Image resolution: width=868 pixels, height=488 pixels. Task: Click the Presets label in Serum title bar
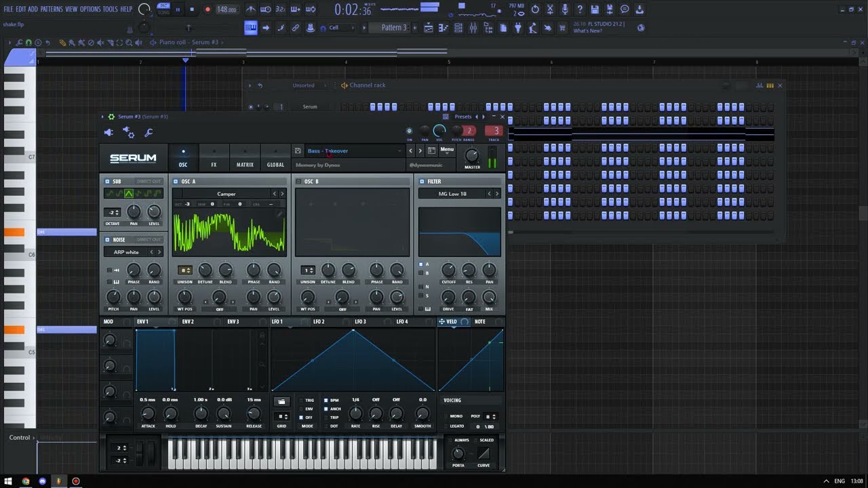[463, 117]
